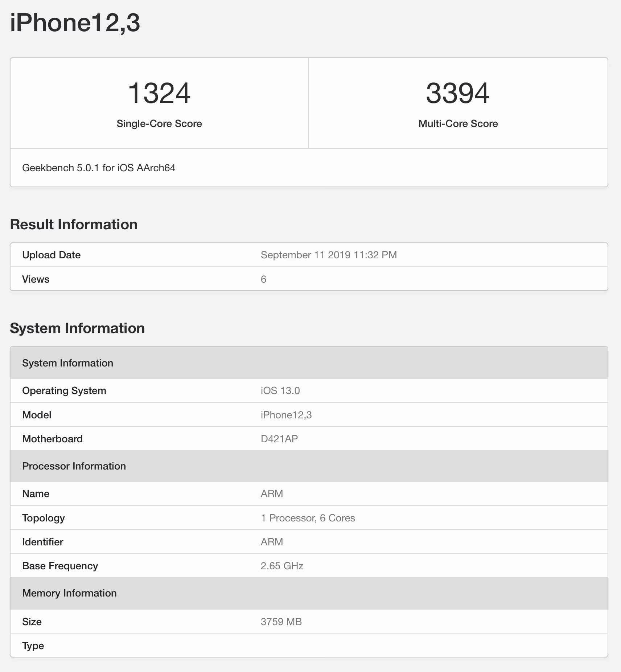Viewport: 621px width, 672px height.
Task: Expand the Memory Information header
Action: (70, 593)
